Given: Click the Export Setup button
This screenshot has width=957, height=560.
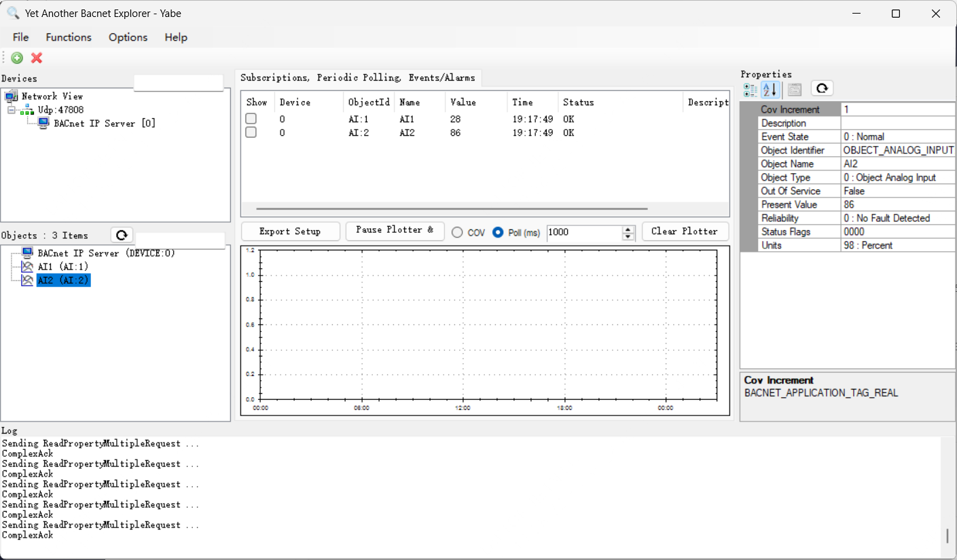Looking at the screenshot, I should (x=290, y=231).
